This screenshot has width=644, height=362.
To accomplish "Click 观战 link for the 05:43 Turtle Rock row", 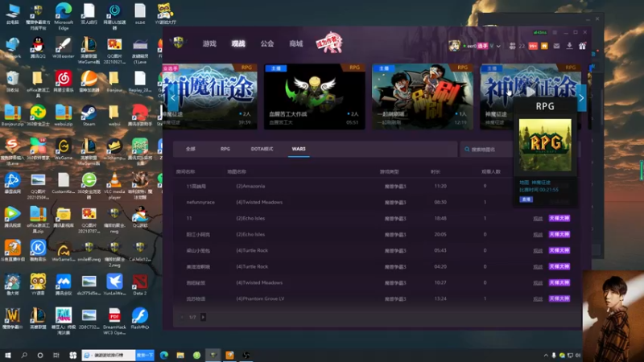I will [538, 250].
